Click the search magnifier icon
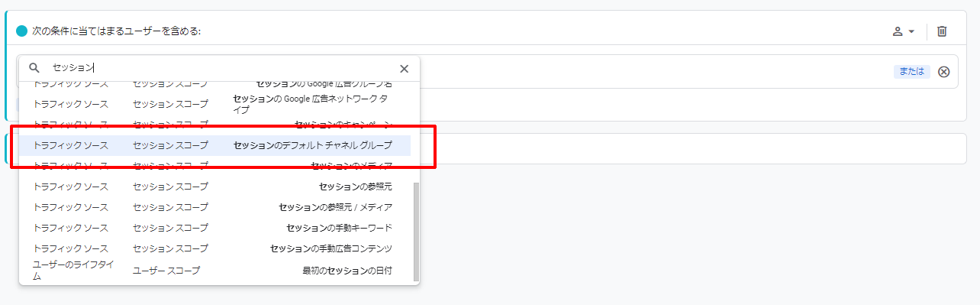980x305 pixels. [x=34, y=68]
